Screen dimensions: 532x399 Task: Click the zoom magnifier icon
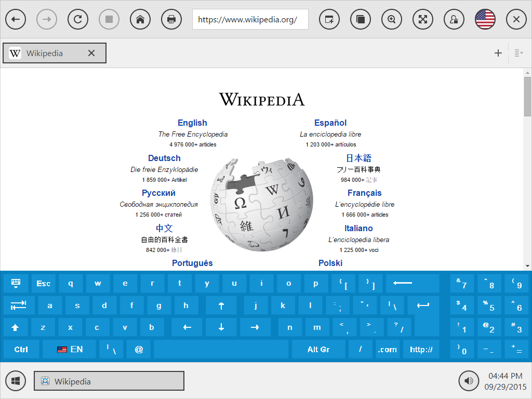click(392, 19)
